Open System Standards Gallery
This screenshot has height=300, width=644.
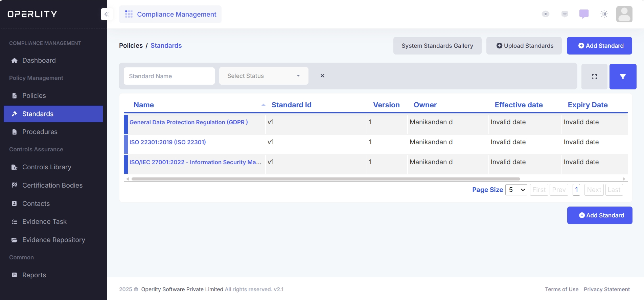(x=437, y=46)
